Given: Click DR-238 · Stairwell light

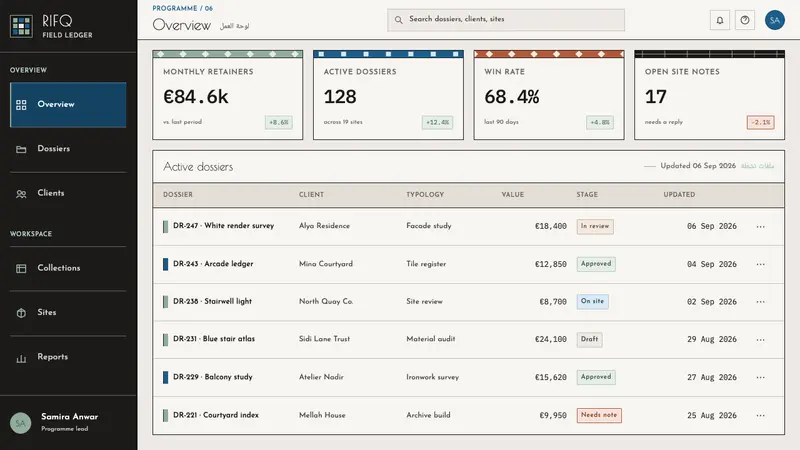Looking at the screenshot, I should point(212,302).
